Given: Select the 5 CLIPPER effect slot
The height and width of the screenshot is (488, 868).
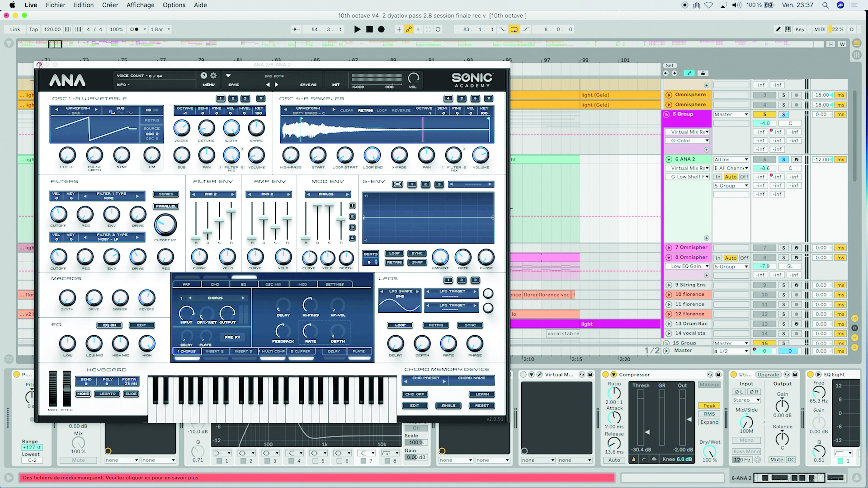Looking at the screenshot, I should click(x=301, y=351).
